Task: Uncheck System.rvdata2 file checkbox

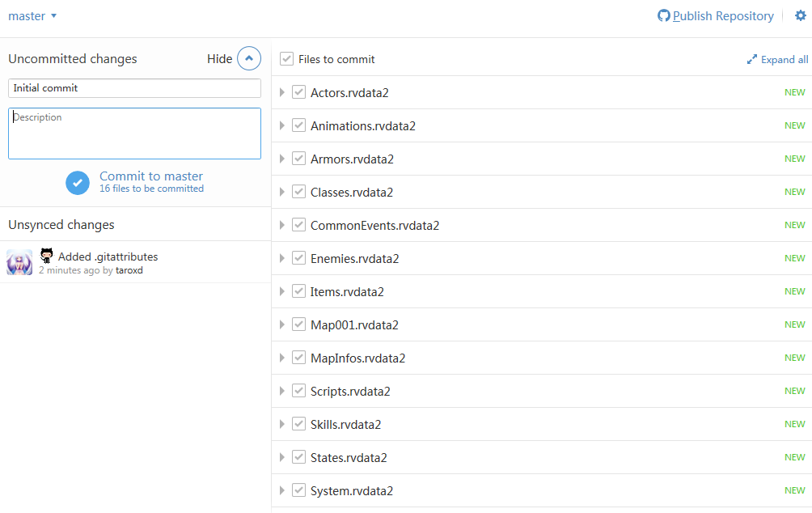Action: [x=298, y=490]
